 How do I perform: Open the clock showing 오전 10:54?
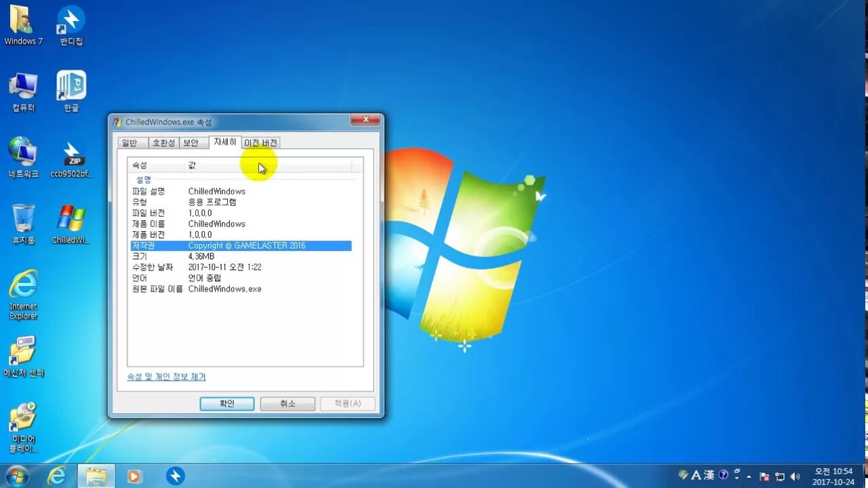pos(833,476)
